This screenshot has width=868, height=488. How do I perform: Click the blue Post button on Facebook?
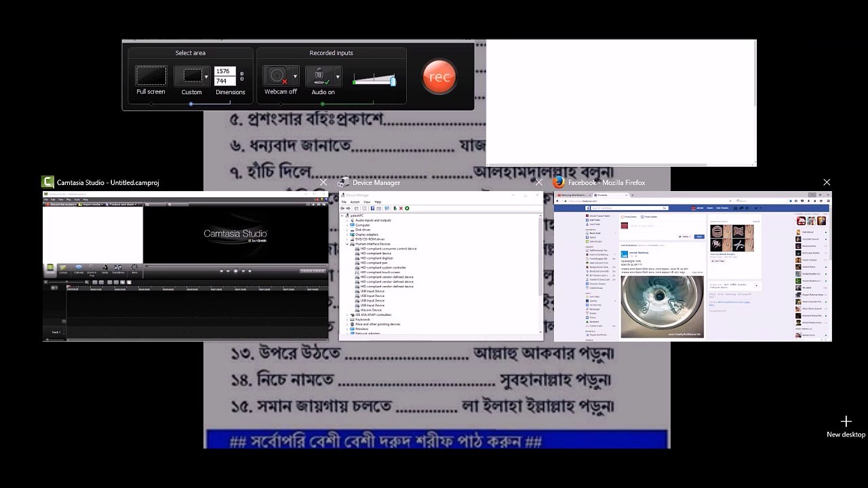pyautogui.click(x=699, y=237)
